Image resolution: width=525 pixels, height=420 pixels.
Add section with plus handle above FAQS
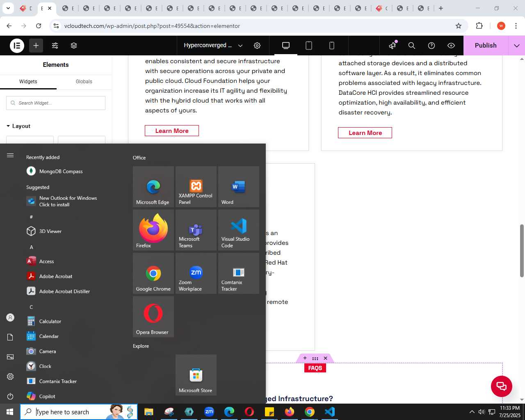[305, 358]
